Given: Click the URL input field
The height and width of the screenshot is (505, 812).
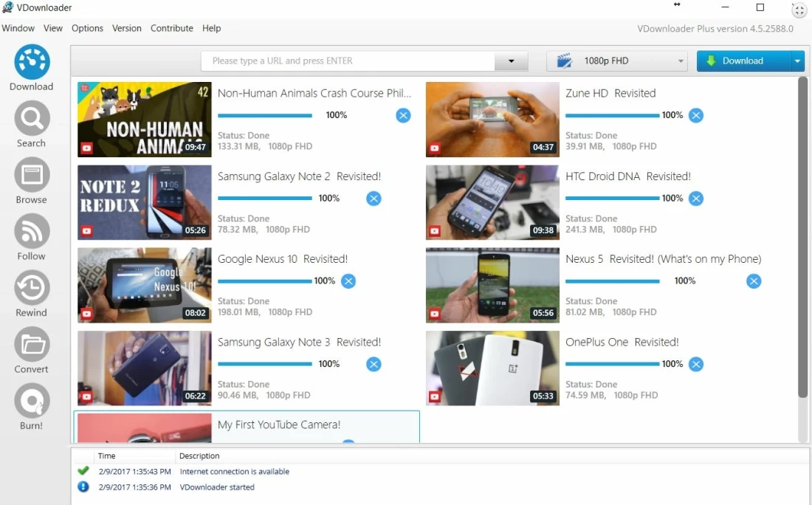Looking at the screenshot, I should coord(347,61).
